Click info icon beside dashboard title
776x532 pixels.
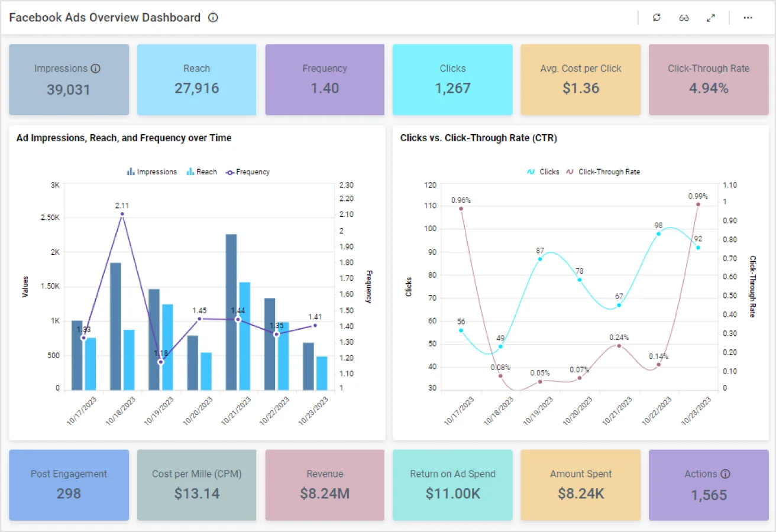click(214, 18)
